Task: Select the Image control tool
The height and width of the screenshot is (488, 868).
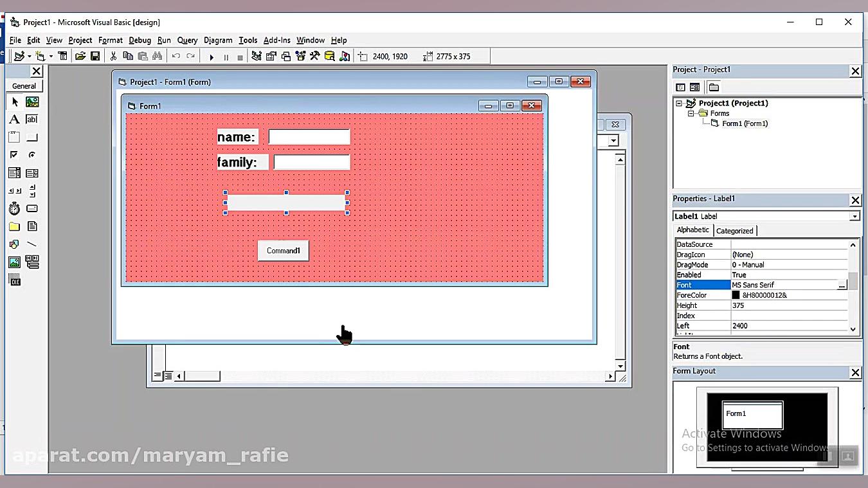Action: click(x=14, y=262)
